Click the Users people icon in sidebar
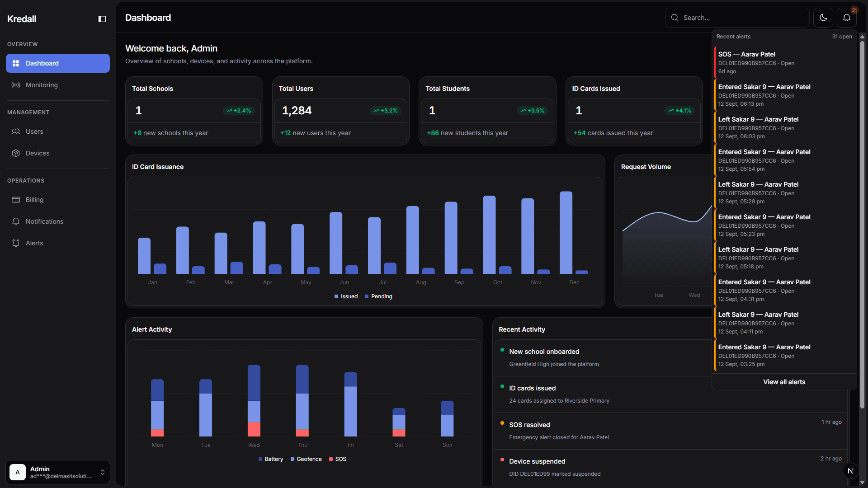 coord(16,131)
